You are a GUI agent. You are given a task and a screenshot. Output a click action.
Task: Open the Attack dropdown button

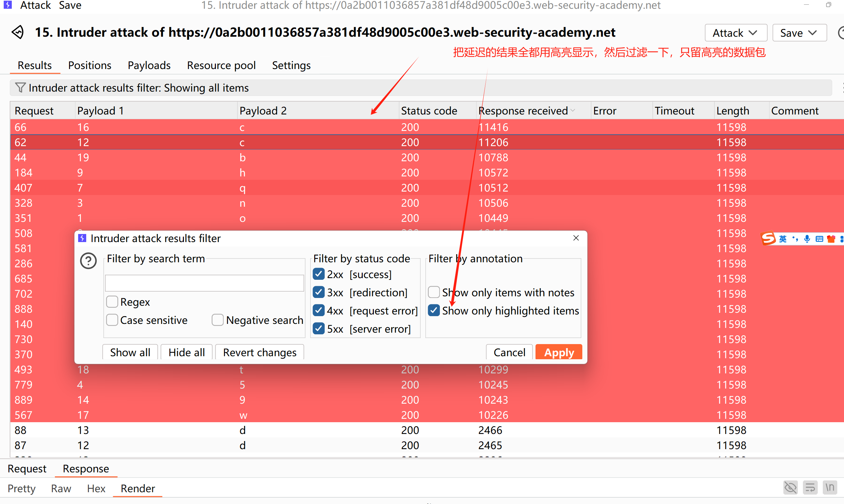pyautogui.click(x=736, y=33)
